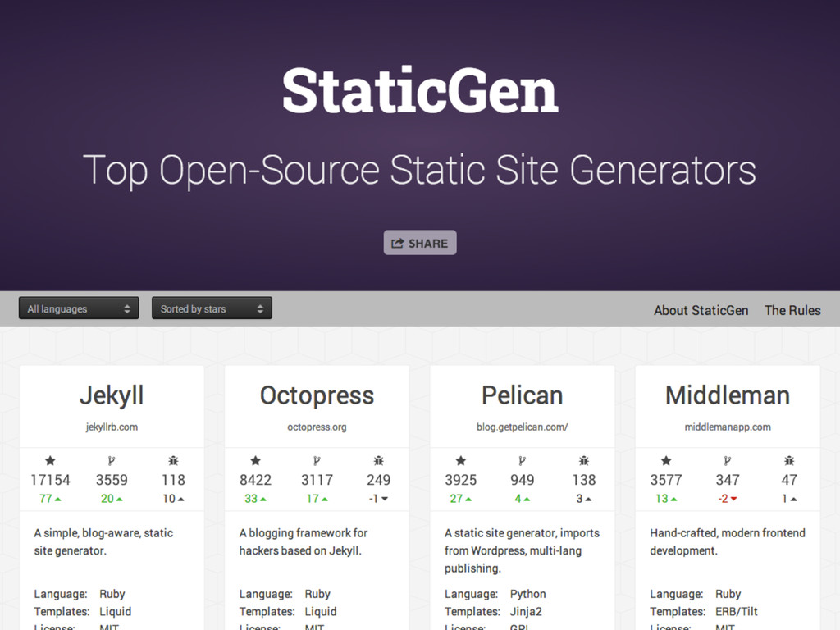Click Middleman's star count 3577
This screenshot has width=840, height=630.
point(666,480)
